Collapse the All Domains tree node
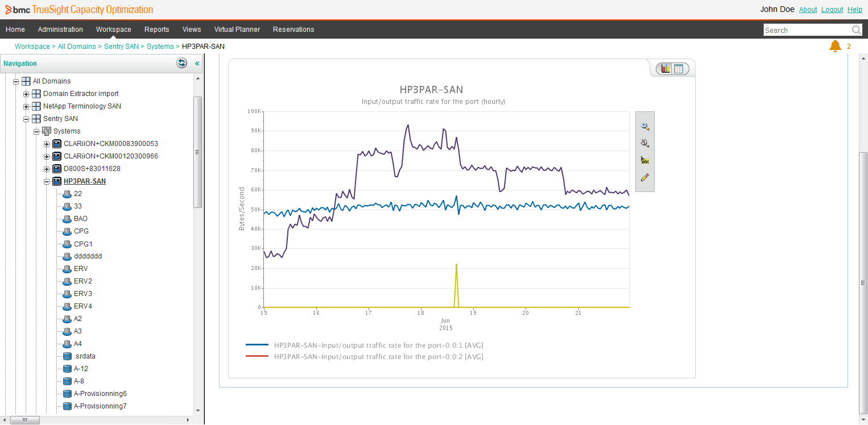The width and height of the screenshot is (868, 425). [16, 81]
